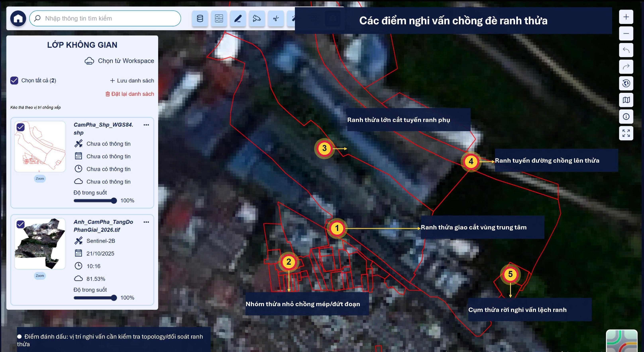Click the 'CamPha_Shp_WGS84.shp' layer name
The width and height of the screenshot is (644, 352).
click(x=103, y=129)
